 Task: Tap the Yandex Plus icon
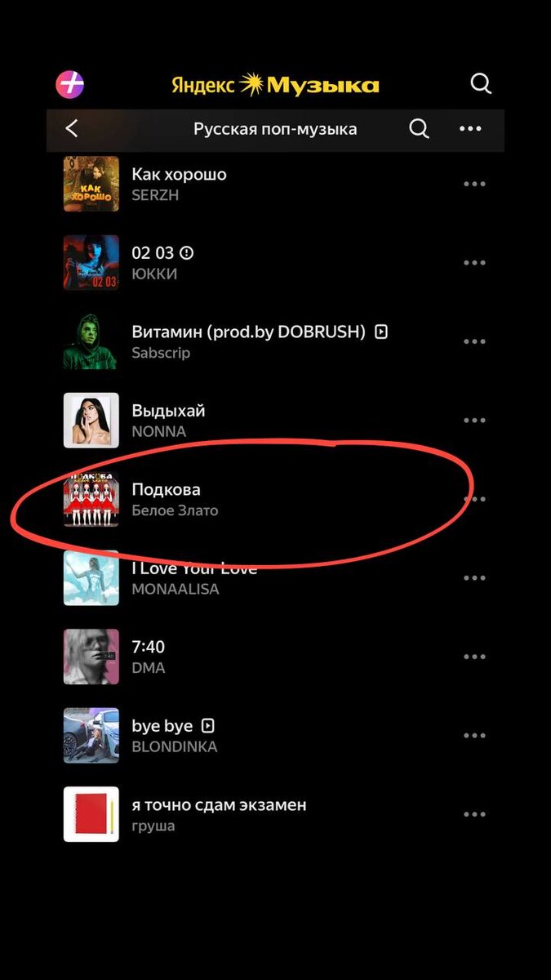(x=70, y=84)
